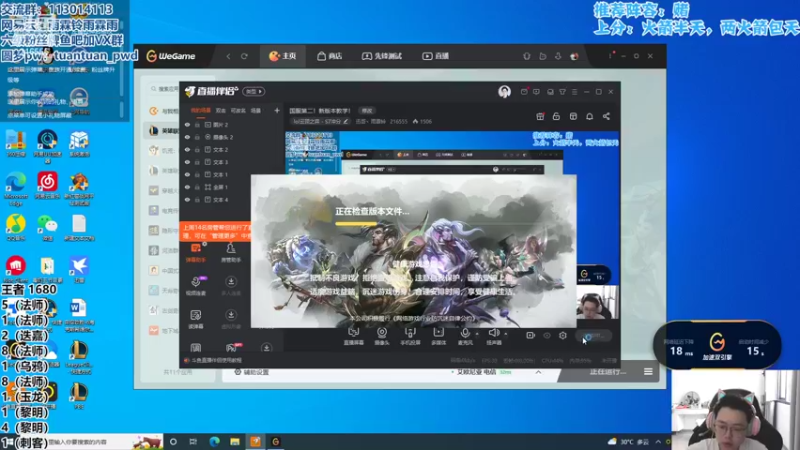Expand microphone volume arrow
The width and height of the screenshot is (800, 450).
[x=477, y=334]
